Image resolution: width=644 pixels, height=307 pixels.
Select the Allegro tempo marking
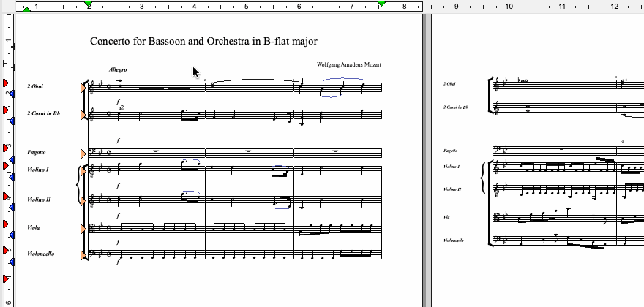pyautogui.click(x=118, y=69)
